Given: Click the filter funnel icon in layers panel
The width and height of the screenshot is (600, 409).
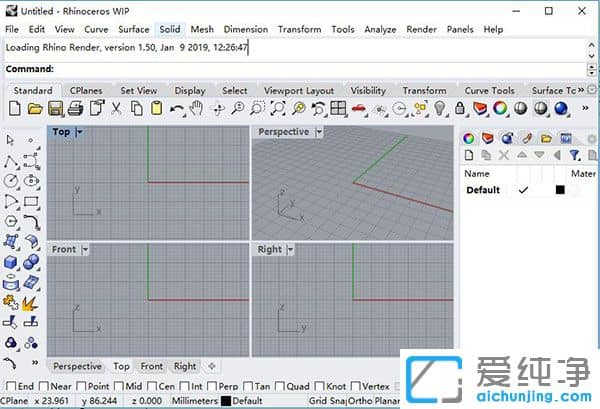Looking at the screenshot, I should (574, 155).
